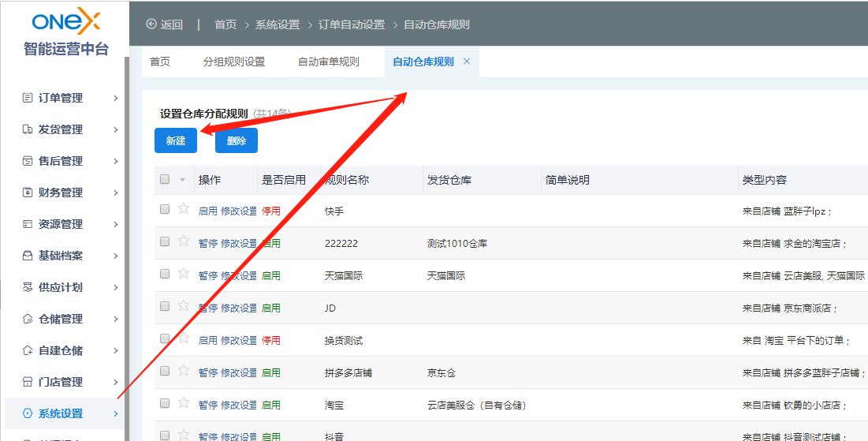Click 修改设置 in the 222222 row
The width and height of the screenshot is (868, 441).
239,243
